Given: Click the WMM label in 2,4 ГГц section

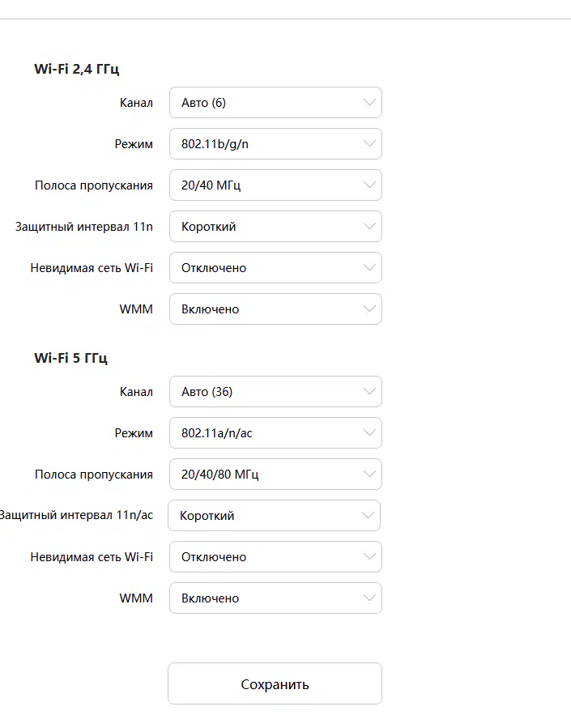Looking at the screenshot, I should click(x=136, y=309).
